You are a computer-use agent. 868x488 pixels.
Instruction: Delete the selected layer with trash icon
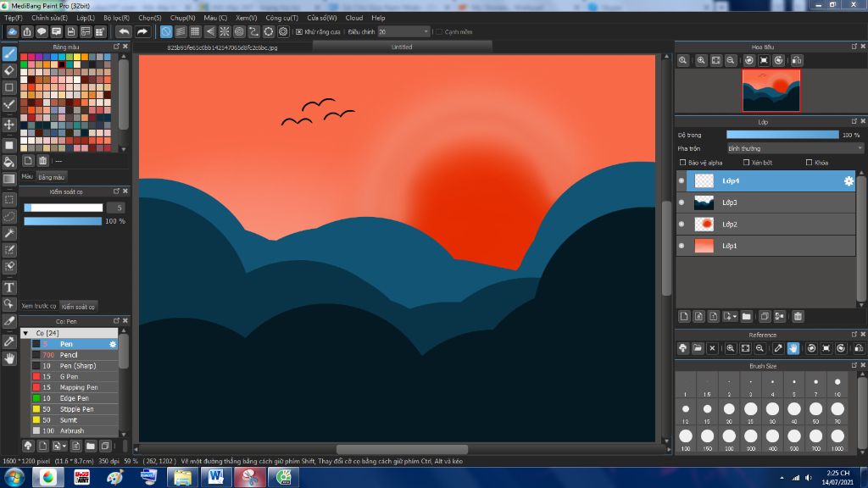(x=798, y=317)
